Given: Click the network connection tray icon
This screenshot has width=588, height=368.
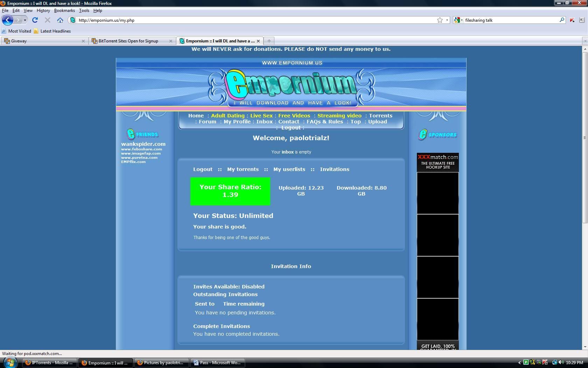Looking at the screenshot, I should click(x=554, y=362).
